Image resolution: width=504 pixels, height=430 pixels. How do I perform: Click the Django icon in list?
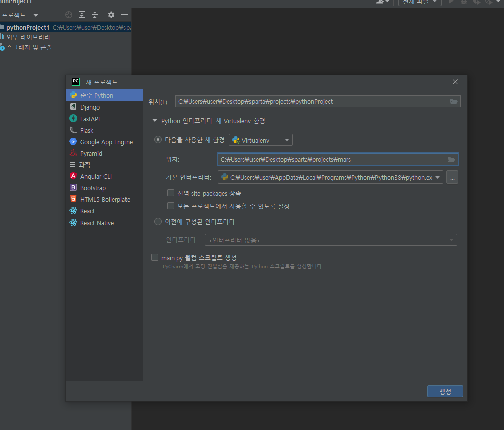[73, 107]
